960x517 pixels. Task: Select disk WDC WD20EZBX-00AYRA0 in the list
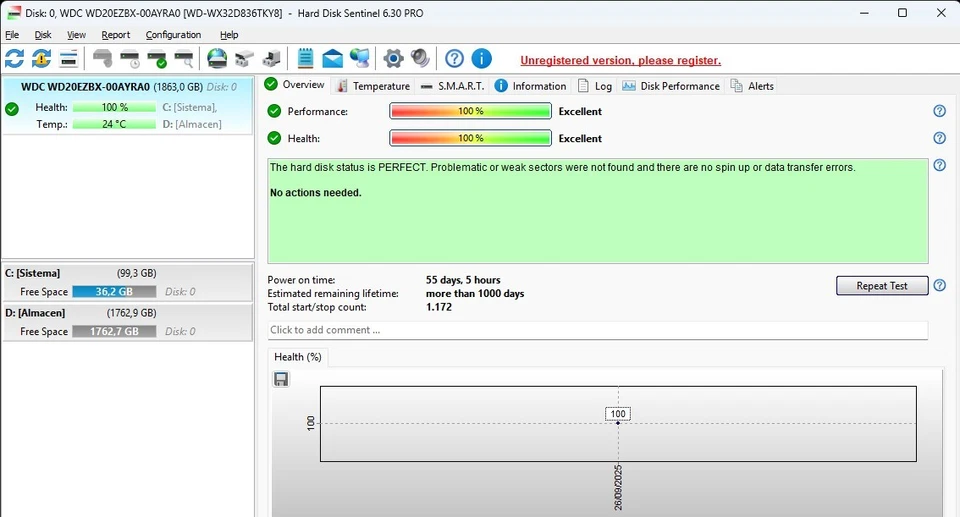pos(127,105)
